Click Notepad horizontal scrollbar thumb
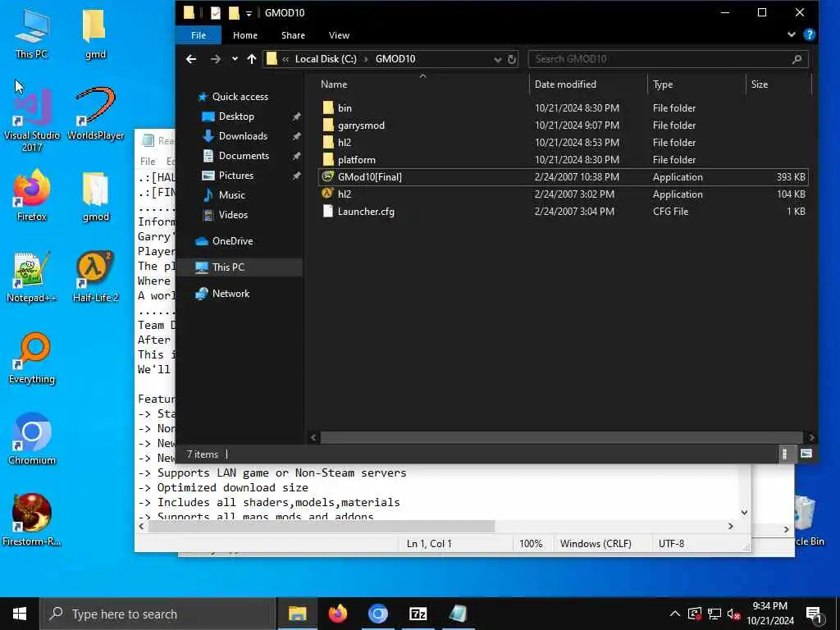 point(321,526)
